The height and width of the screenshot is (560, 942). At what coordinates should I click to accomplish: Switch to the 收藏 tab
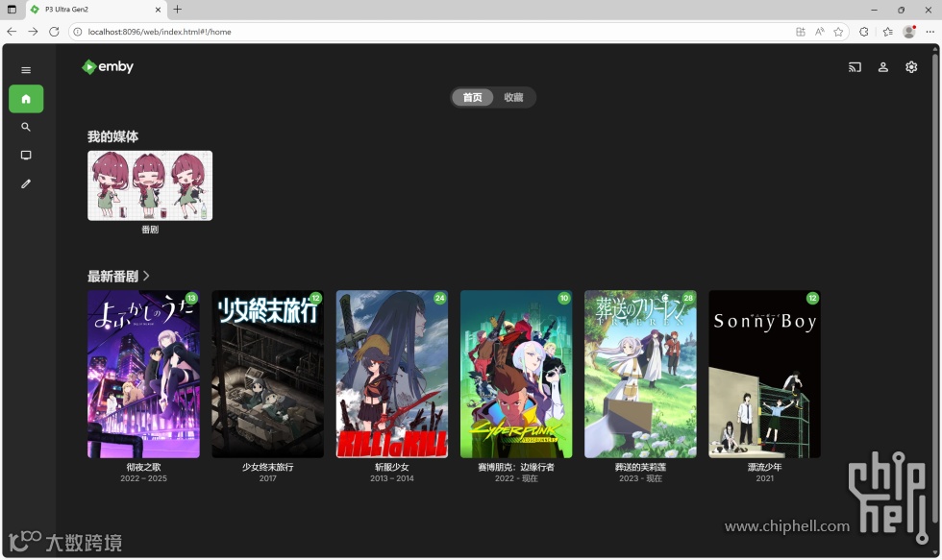tap(513, 97)
